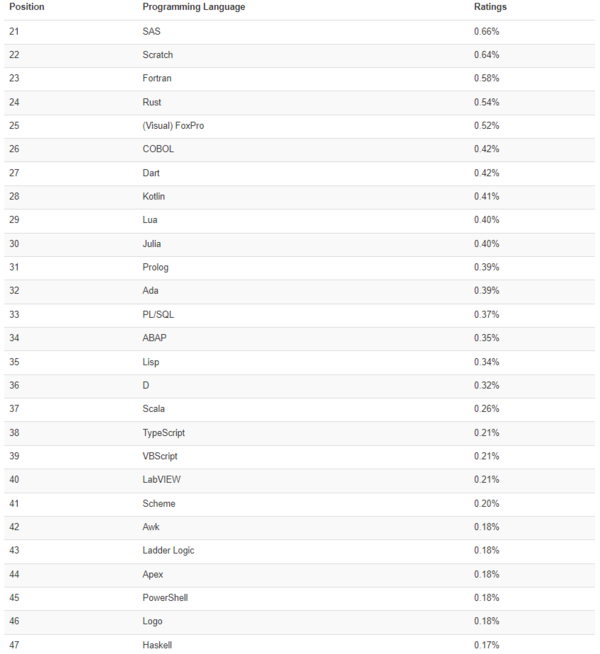This screenshot has width=600, height=654.
Task: Select TypeScript in the table
Action: pos(164,432)
